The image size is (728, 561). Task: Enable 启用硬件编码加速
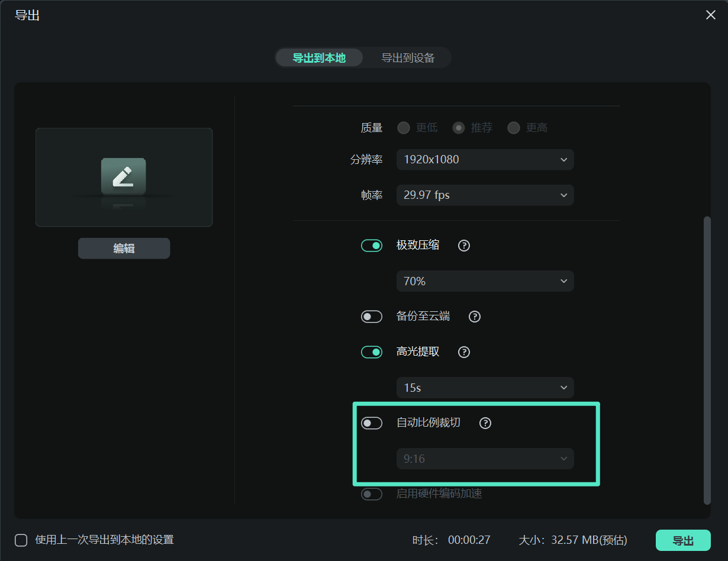click(372, 494)
